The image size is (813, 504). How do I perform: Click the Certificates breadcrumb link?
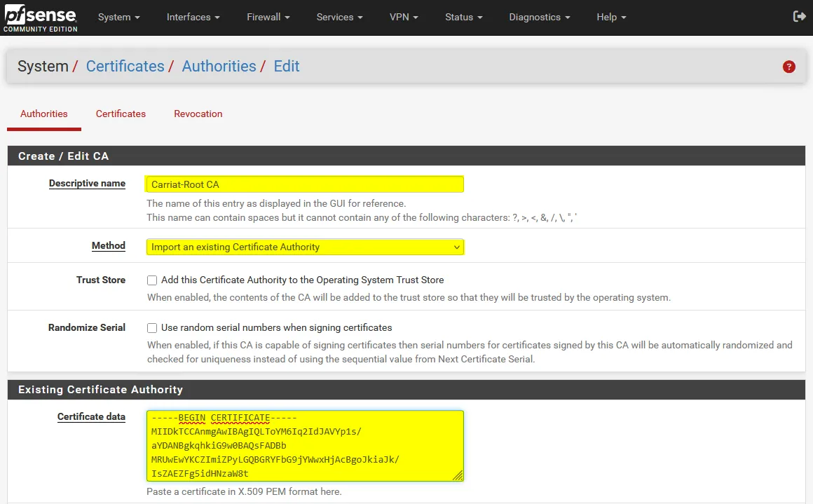[125, 67]
